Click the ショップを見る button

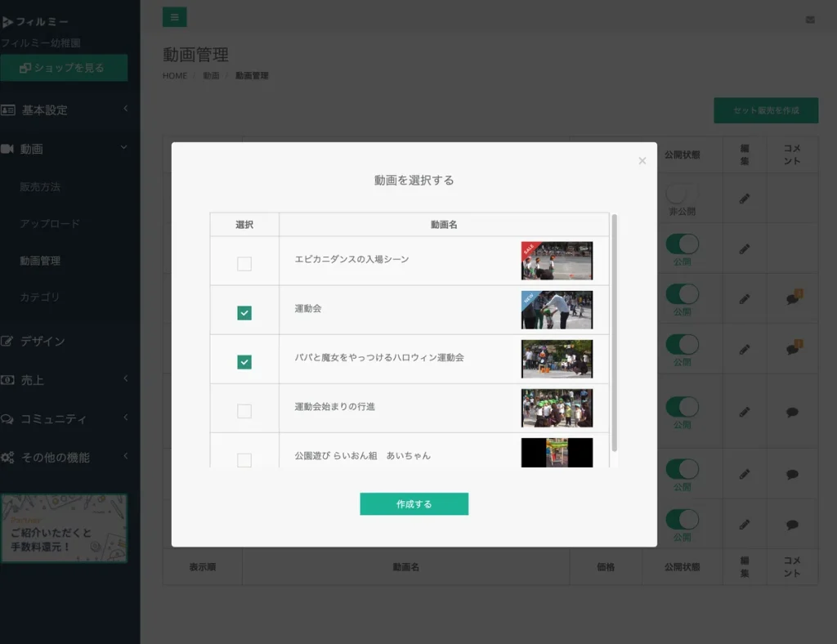pos(64,68)
